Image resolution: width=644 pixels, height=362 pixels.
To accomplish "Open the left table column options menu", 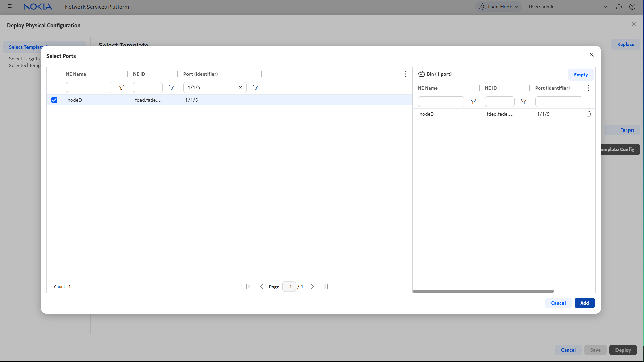I will coord(405,74).
